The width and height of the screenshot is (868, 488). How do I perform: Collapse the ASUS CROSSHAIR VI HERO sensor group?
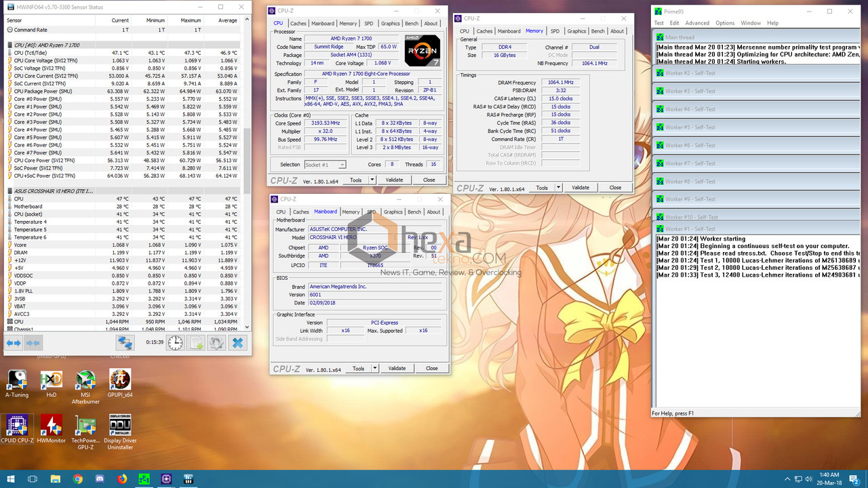pyautogui.click(x=9, y=191)
